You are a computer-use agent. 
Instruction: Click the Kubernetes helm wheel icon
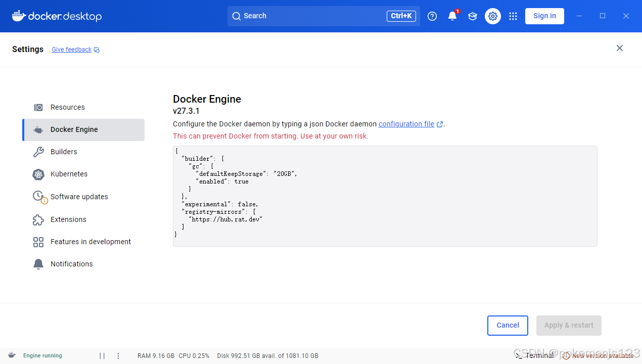pyautogui.click(x=38, y=174)
